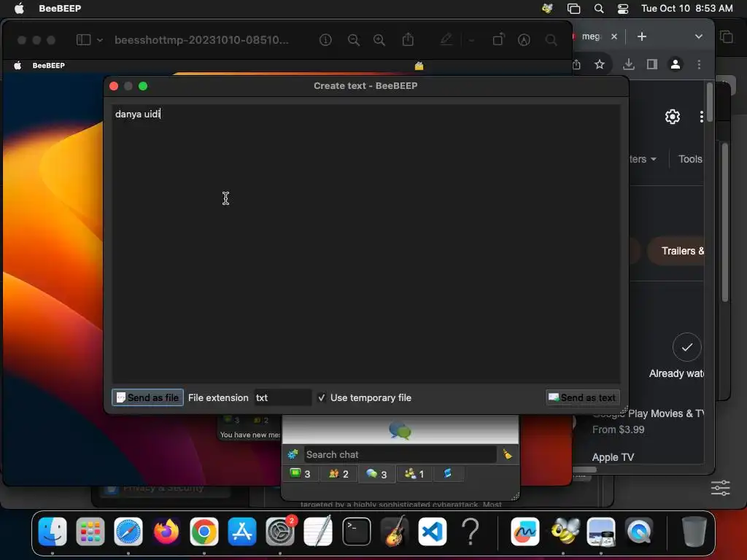Open Freeform from the Dock

[525, 532]
